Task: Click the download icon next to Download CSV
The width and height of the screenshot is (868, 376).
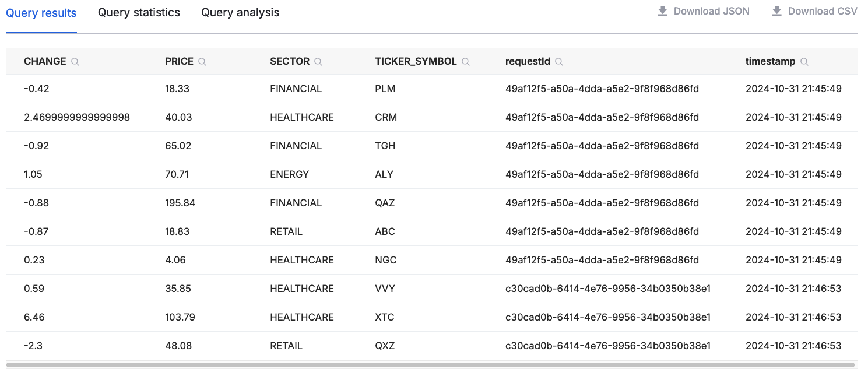Action: tap(777, 11)
